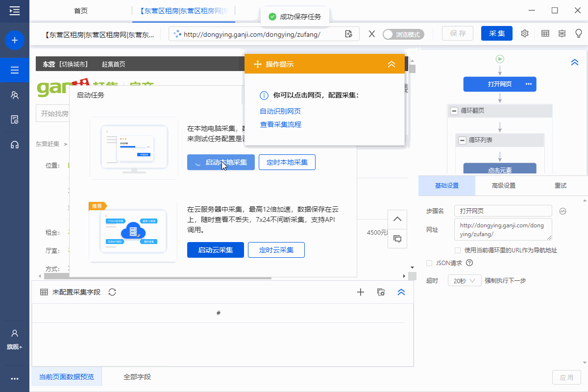Open the 超时 20秒 dropdown
Image resolution: width=588 pixels, height=392 pixels.
pyautogui.click(x=464, y=281)
